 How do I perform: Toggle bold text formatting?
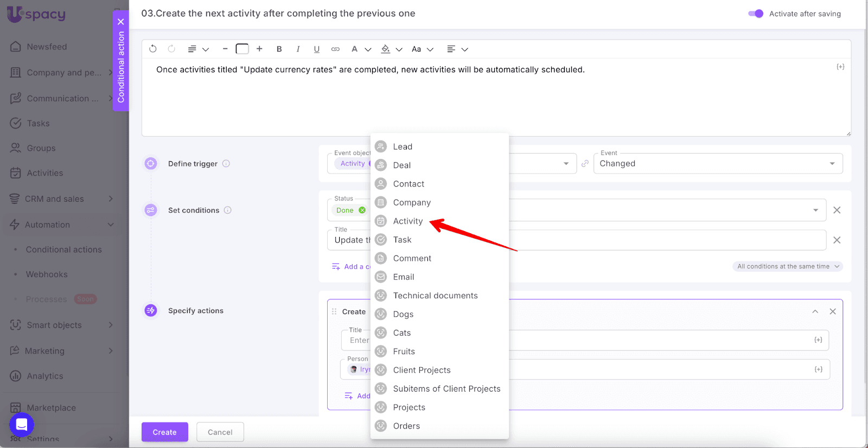279,49
